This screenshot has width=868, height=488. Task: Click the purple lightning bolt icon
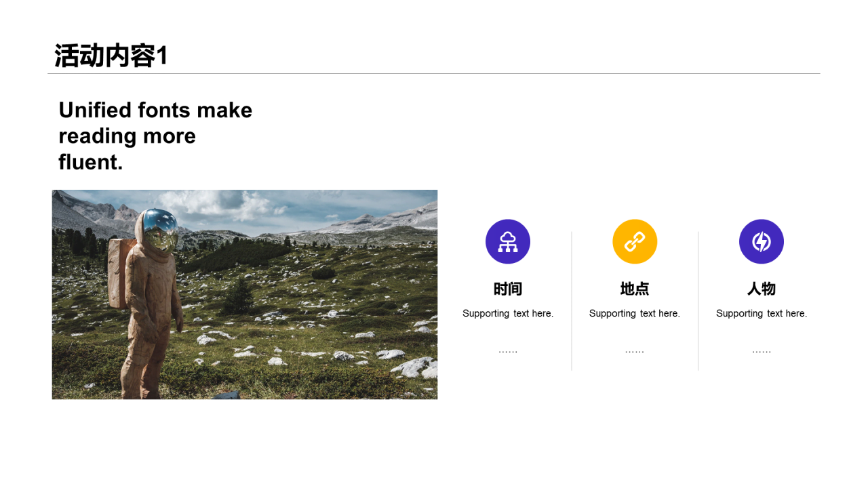[762, 242]
